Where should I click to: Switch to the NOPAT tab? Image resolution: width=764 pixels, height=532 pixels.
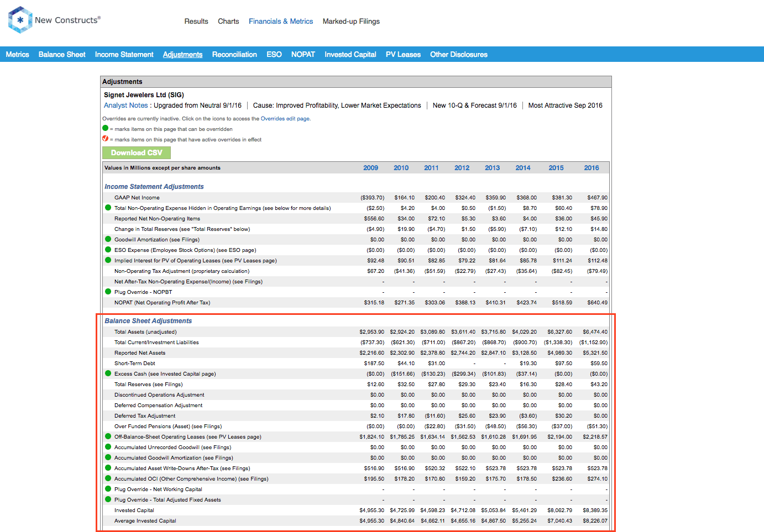pos(303,54)
